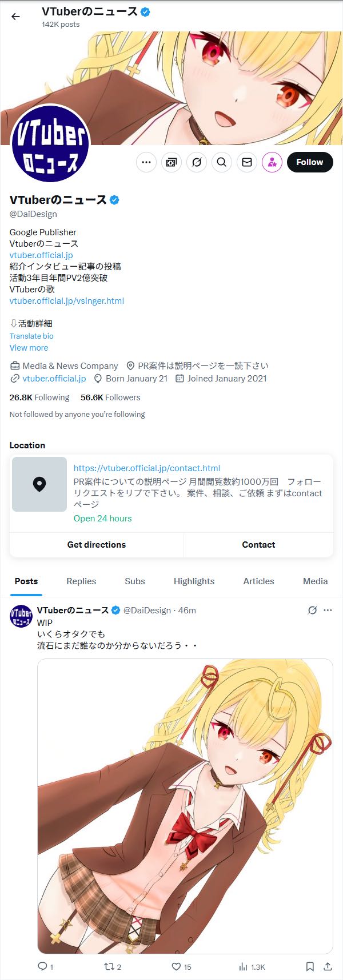Open the Highlights tab

click(x=194, y=581)
